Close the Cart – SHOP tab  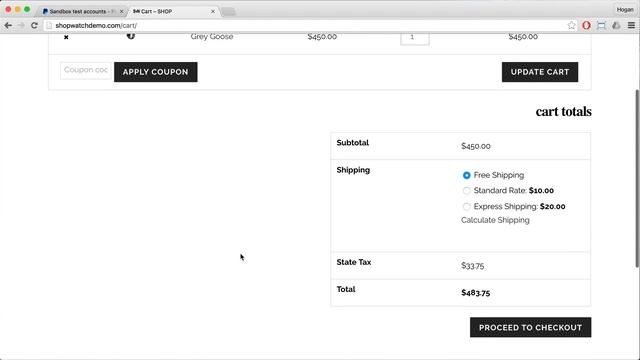pos(213,11)
